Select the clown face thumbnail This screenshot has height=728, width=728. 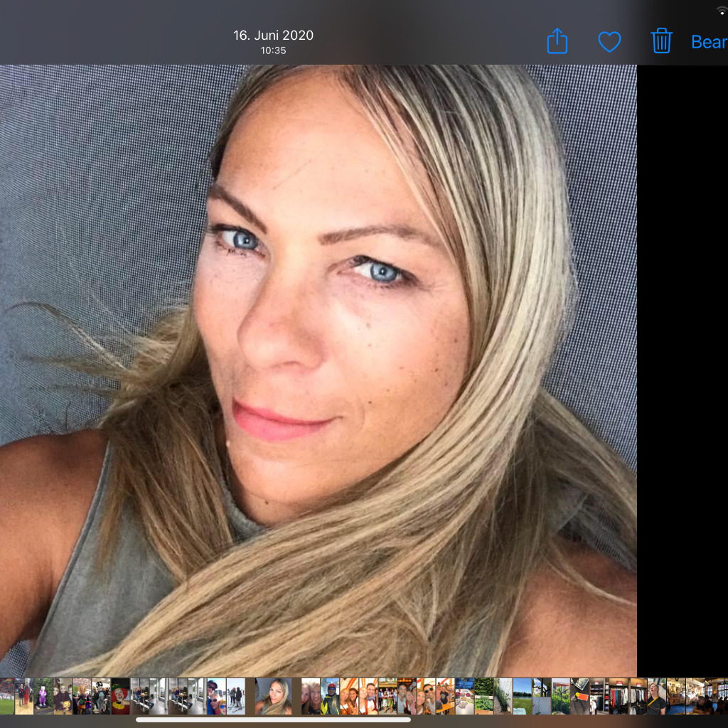tap(120, 696)
